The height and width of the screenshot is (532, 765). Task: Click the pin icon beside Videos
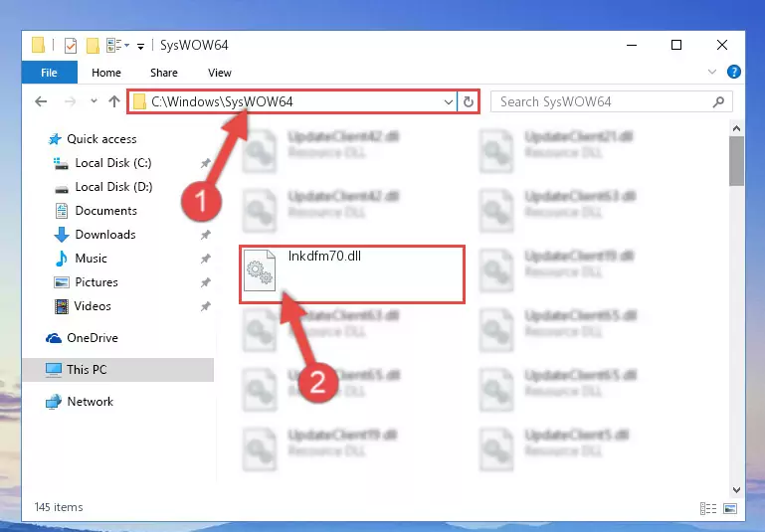[x=205, y=306]
